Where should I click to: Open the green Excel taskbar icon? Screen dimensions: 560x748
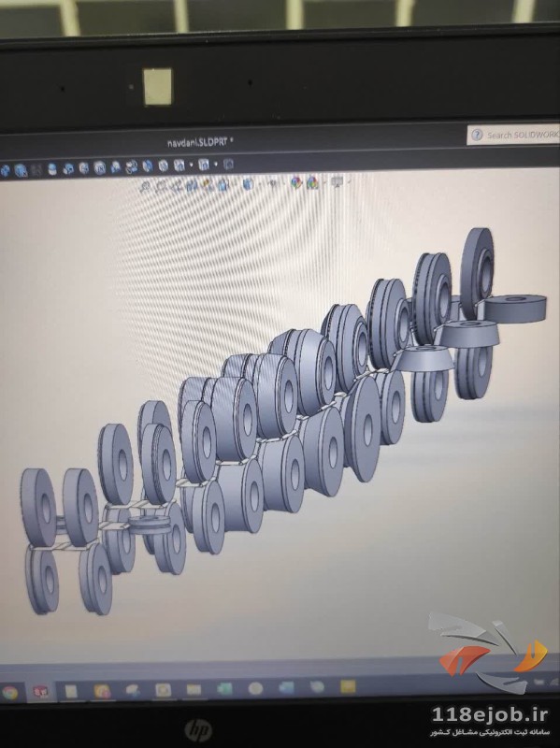pyautogui.click(x=224, y=689)
